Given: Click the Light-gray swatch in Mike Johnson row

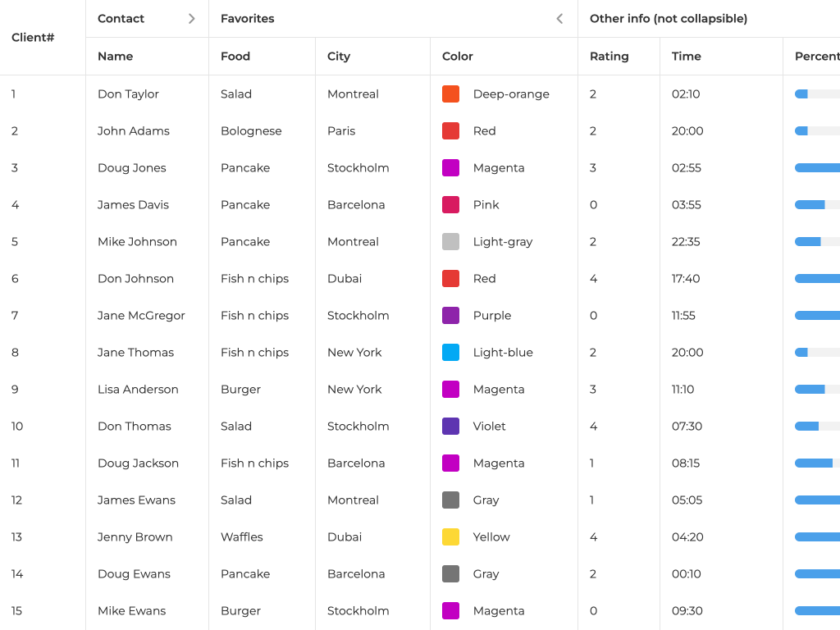Looking at the screenshot, I should pos(450,242).
